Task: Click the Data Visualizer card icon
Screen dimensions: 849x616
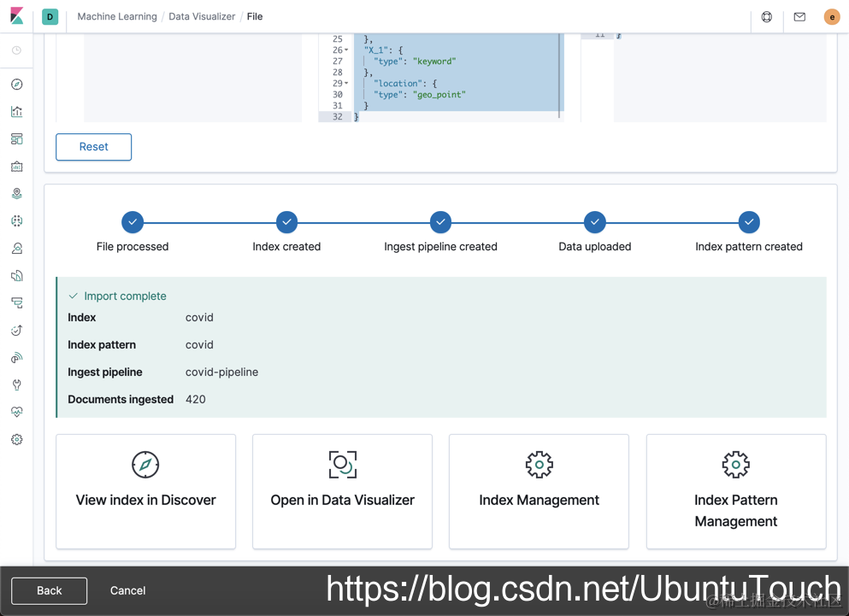Action: 343,465
